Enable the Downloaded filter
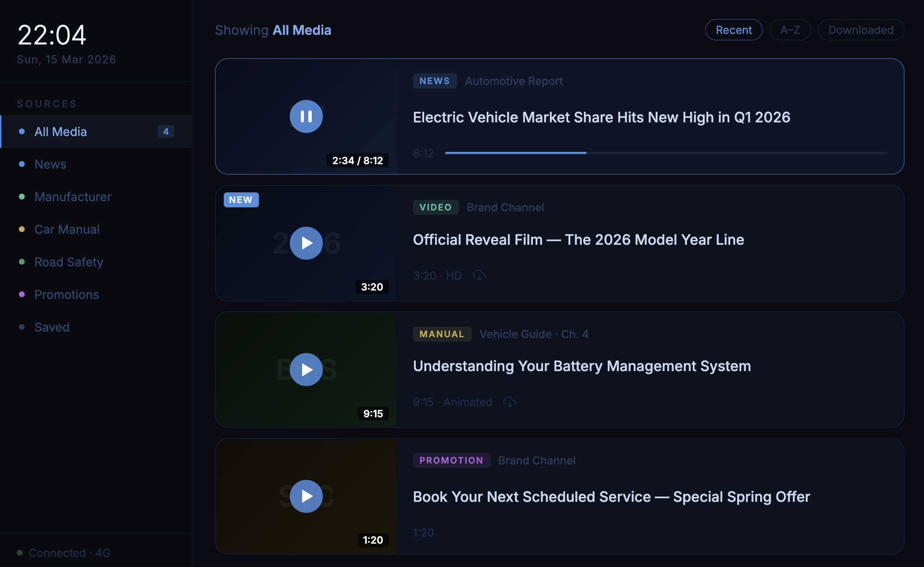The image size is (924, 567). (861, 29)
